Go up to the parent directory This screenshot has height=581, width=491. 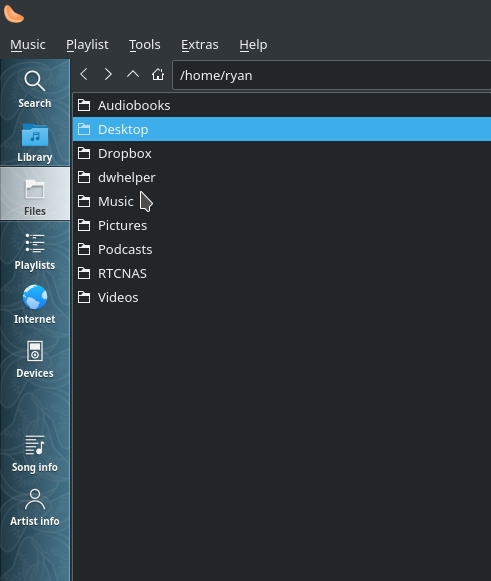click(x=133, y=74)
